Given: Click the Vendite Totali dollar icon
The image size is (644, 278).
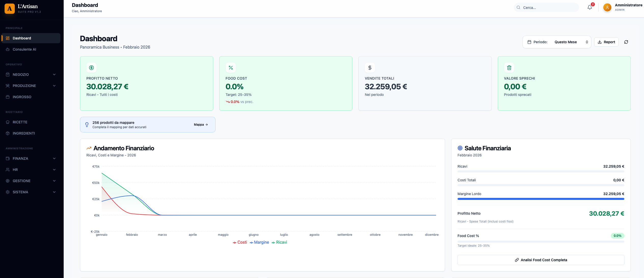Looking at the screenshot, I should click(370, 68).
